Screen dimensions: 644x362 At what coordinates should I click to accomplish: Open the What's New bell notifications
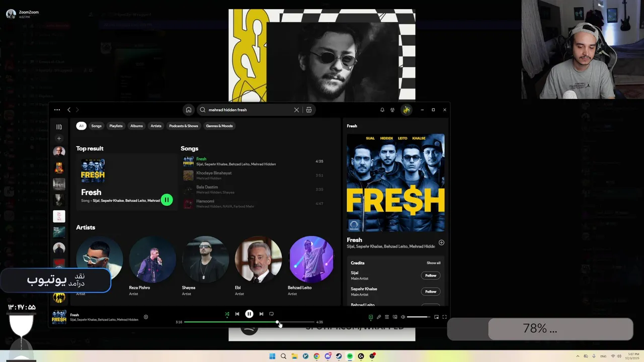click(x=382, y=110)
